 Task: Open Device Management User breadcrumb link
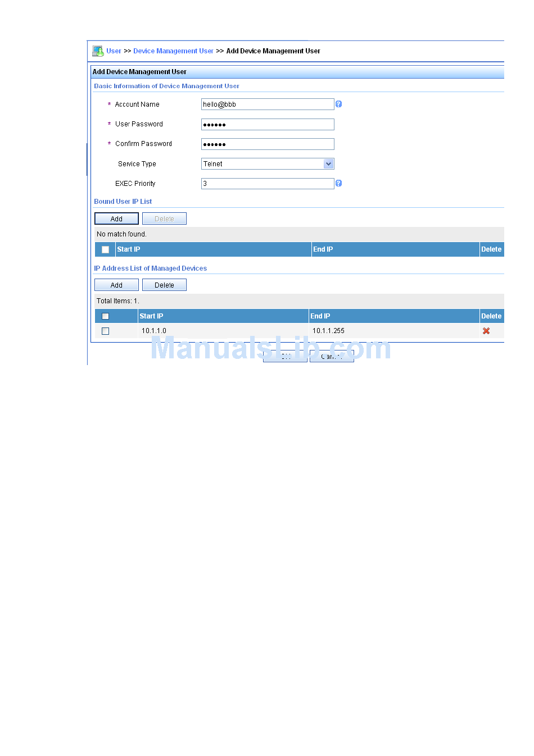173,51
